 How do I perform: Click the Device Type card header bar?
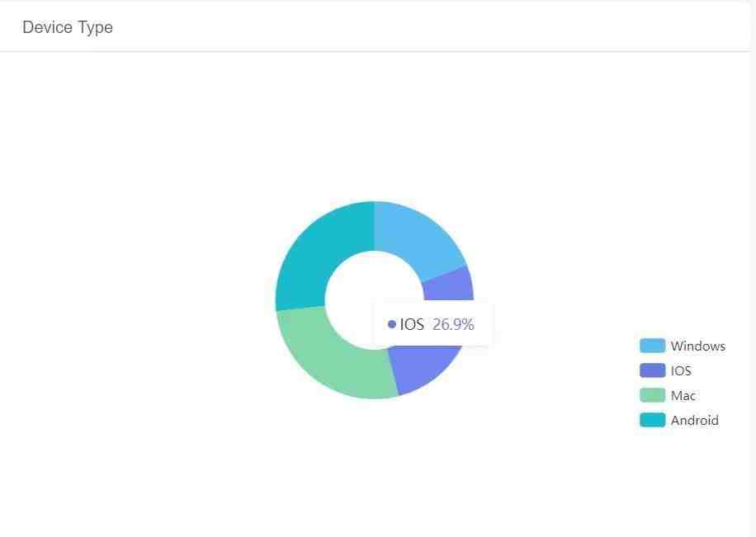(375, 27)
